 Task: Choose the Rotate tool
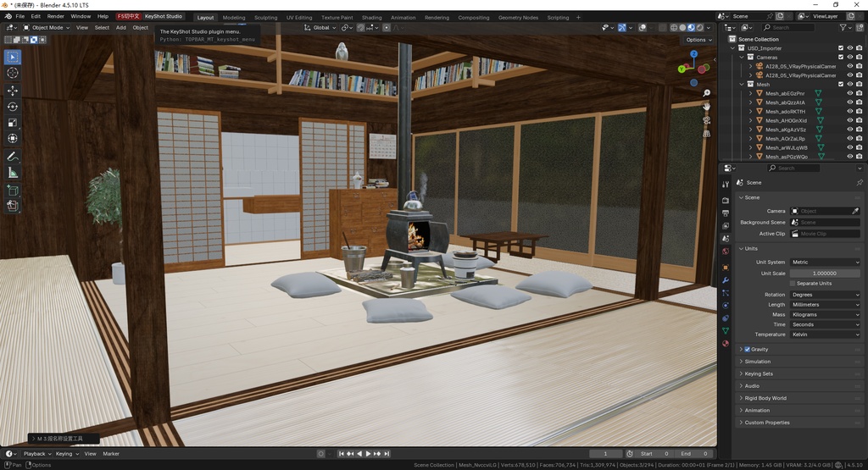tap(12, 107)
